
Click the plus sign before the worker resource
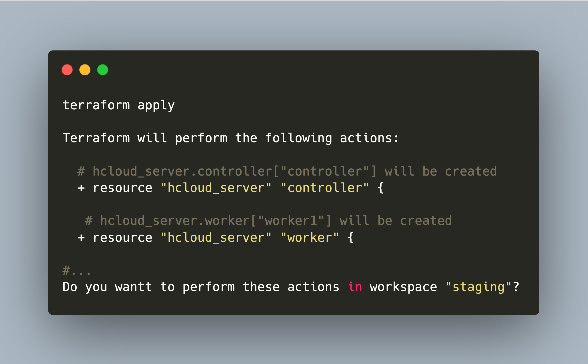81,238
